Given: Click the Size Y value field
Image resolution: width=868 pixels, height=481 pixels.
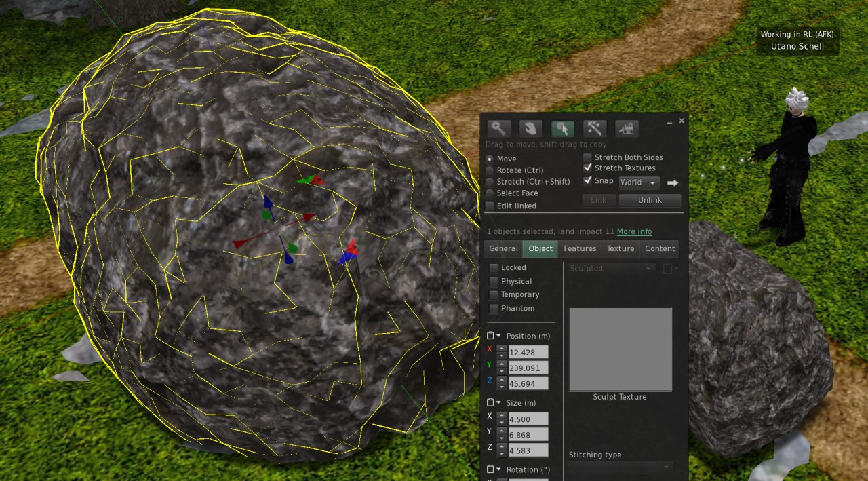Looking at the screenshot, I should point(528,435).
